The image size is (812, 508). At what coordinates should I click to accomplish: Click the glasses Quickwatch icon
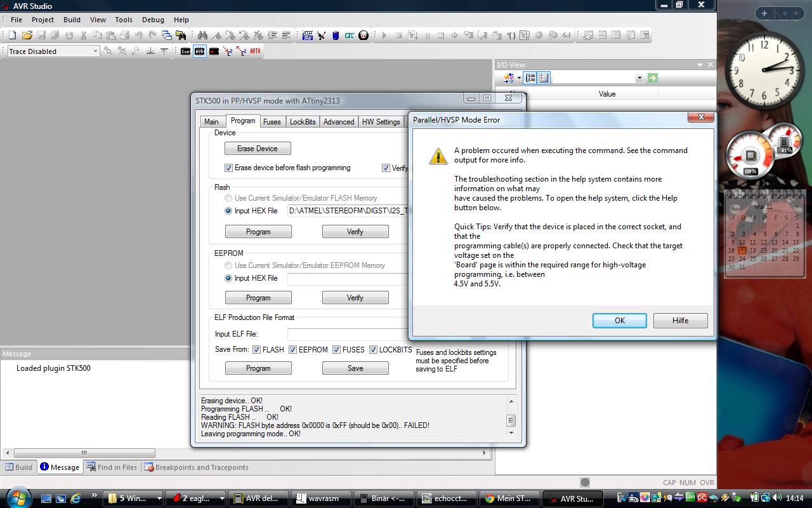(566, 36)
